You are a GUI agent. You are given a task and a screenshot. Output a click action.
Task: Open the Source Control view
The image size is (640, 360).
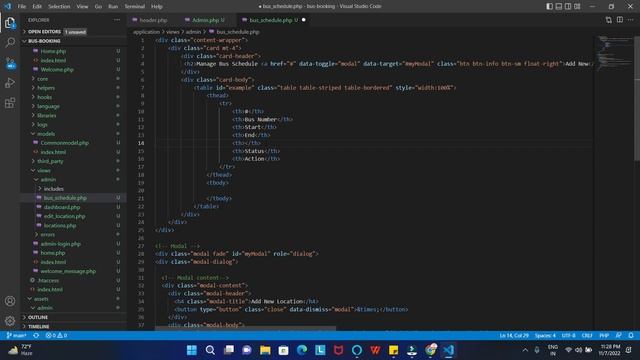click(x=10, y=63)
